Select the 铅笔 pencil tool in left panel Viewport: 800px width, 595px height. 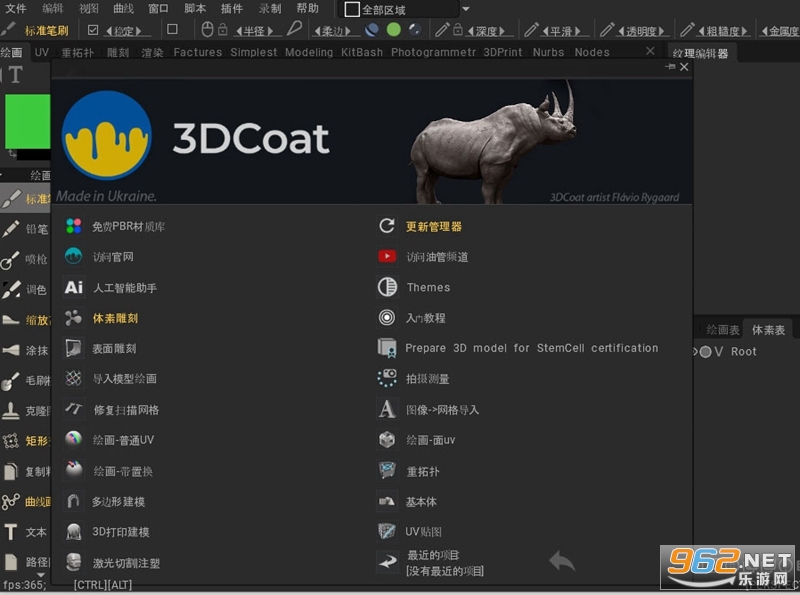[26, 229]
